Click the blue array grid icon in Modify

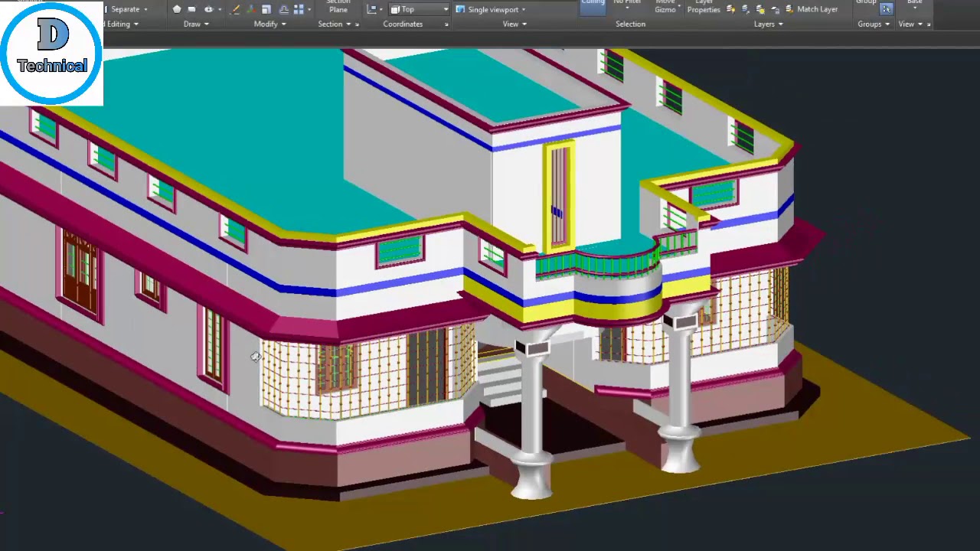[x=299, y=9]
